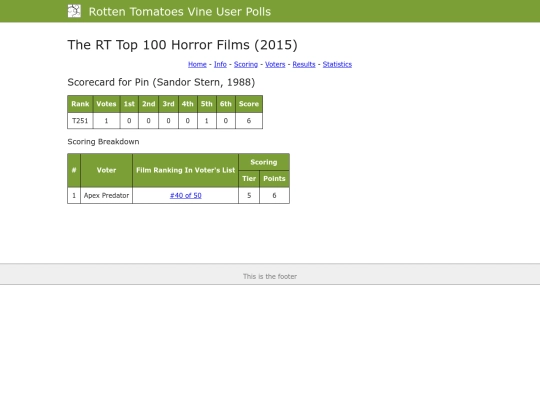Open the Results link
The width and height of the screenshot is (540, 405).
(x=304, y=64)
